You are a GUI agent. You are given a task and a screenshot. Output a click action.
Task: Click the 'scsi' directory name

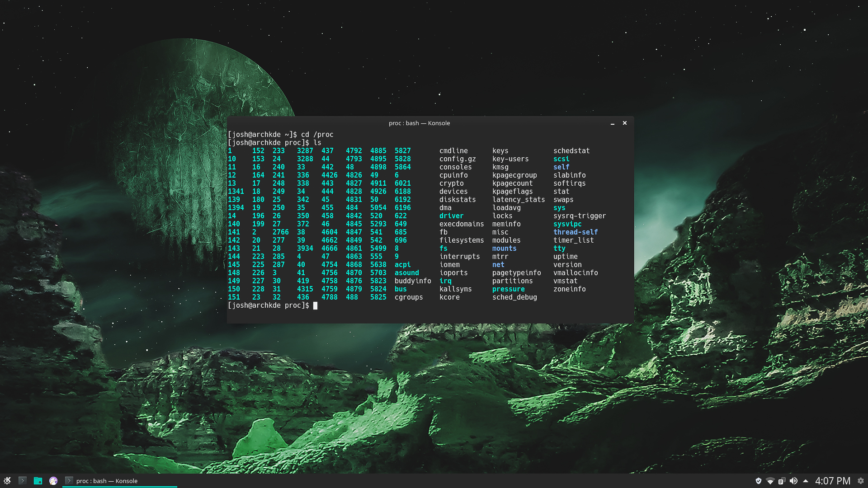pos(561,159)
